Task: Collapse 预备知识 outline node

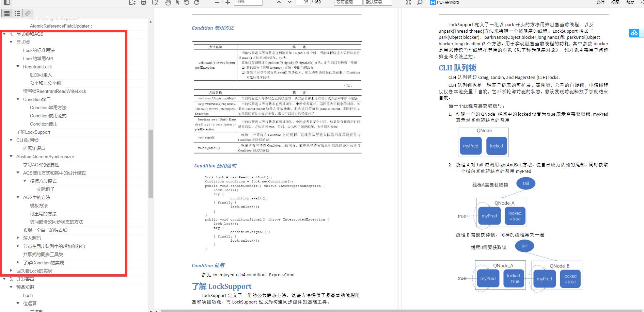Action: [11, 287]
